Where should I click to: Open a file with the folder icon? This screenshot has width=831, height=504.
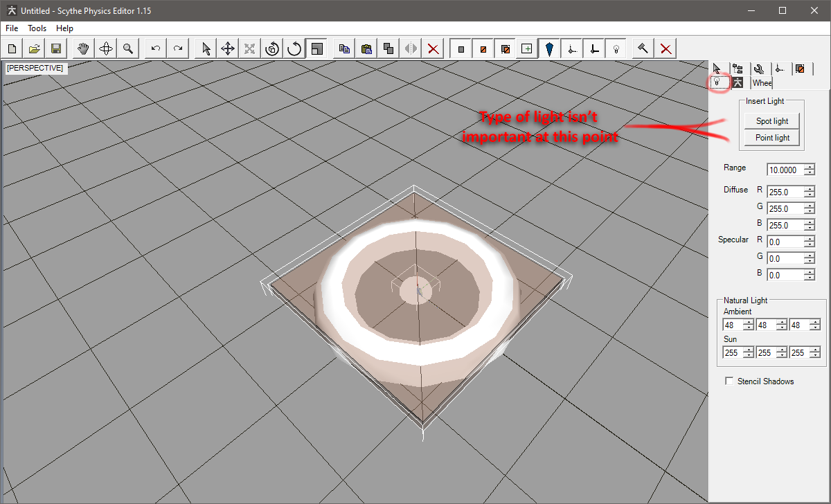tap(34, 48)
